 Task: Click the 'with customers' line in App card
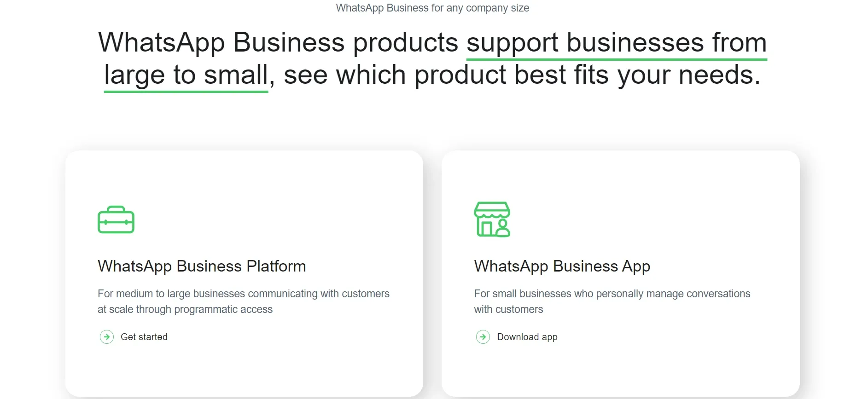(x=508, y=309)
